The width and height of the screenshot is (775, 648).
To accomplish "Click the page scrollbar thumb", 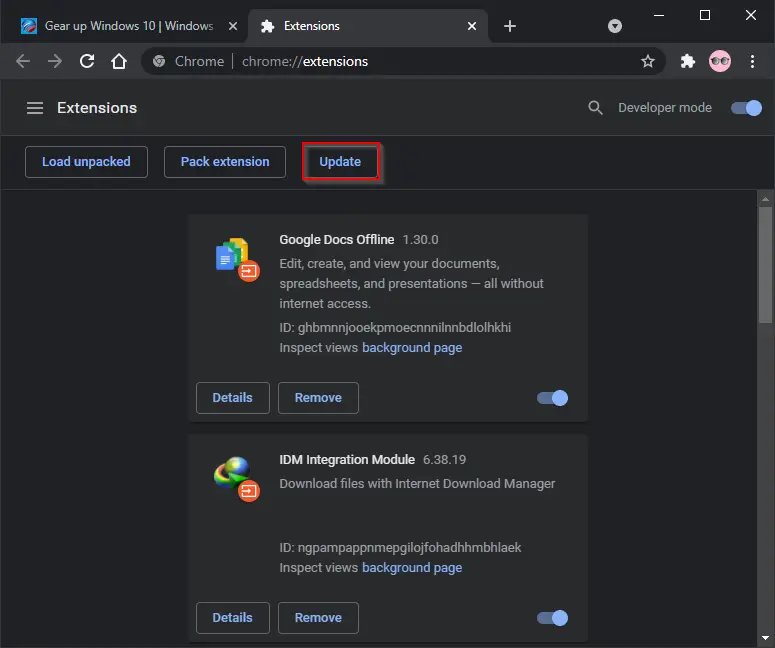I will point(766,265).
